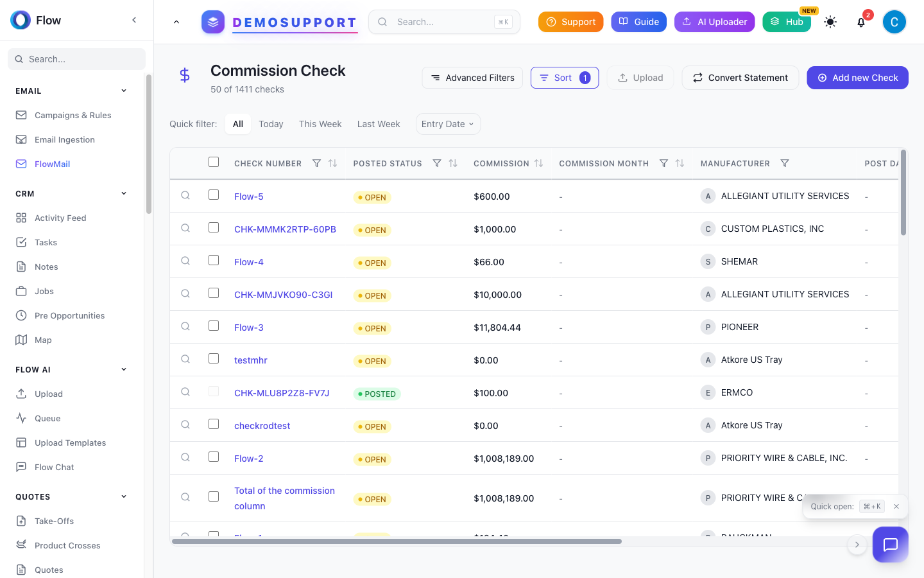Screen dimensions: 924x578
Task: Switch quick filter to This Week
Action: pyautogui.click(x=320, y=124)
